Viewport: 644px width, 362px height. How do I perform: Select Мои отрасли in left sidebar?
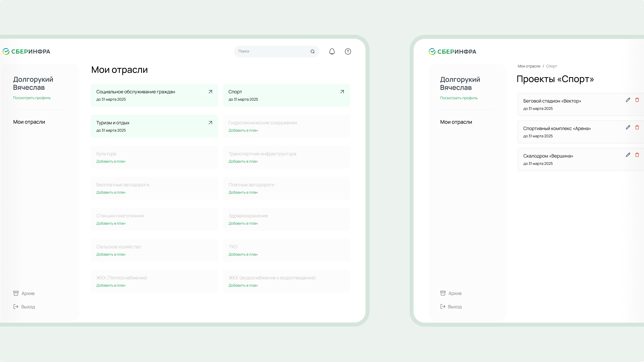pyautogui.click(x=29, y=122)
